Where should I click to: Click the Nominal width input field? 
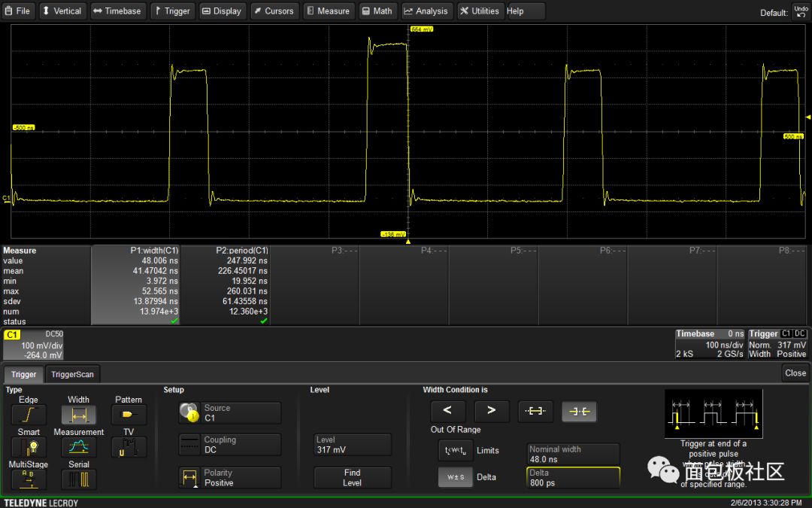[x=573, y=454]
